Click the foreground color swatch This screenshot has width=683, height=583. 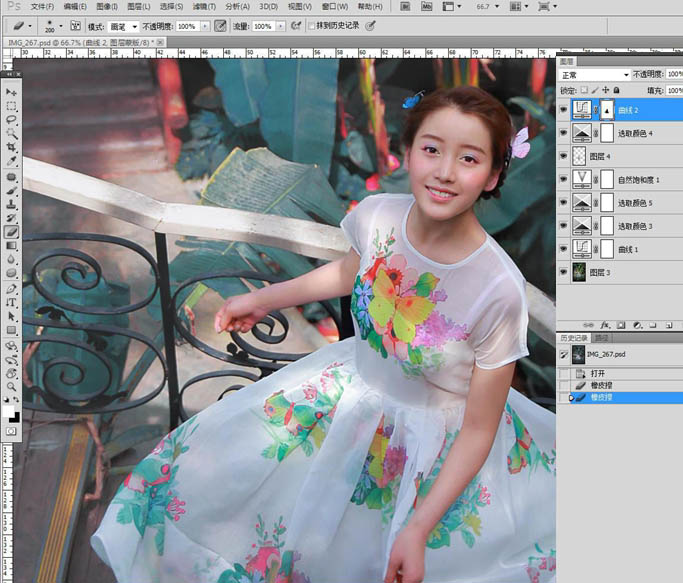point(8,411)
